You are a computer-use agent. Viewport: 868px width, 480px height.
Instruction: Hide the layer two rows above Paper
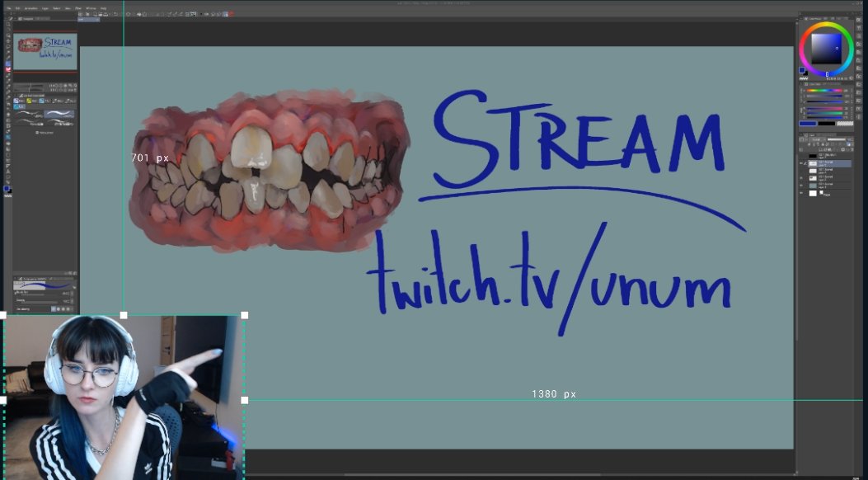click(801, 177)
